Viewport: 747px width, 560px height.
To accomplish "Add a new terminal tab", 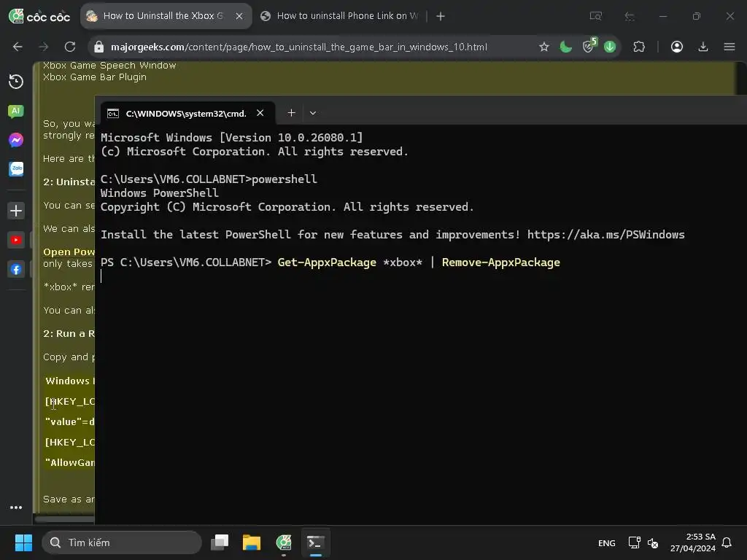I will click(292, 113).
